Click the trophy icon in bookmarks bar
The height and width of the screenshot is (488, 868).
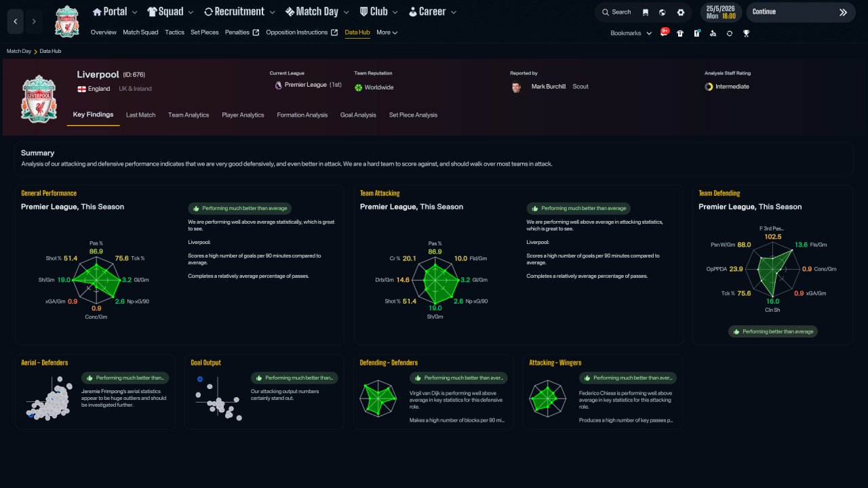pos(746,33)
